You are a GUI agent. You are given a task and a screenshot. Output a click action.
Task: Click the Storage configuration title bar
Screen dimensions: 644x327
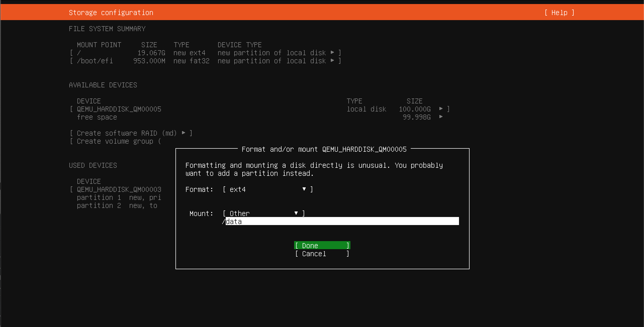click(x=111, y=12)
